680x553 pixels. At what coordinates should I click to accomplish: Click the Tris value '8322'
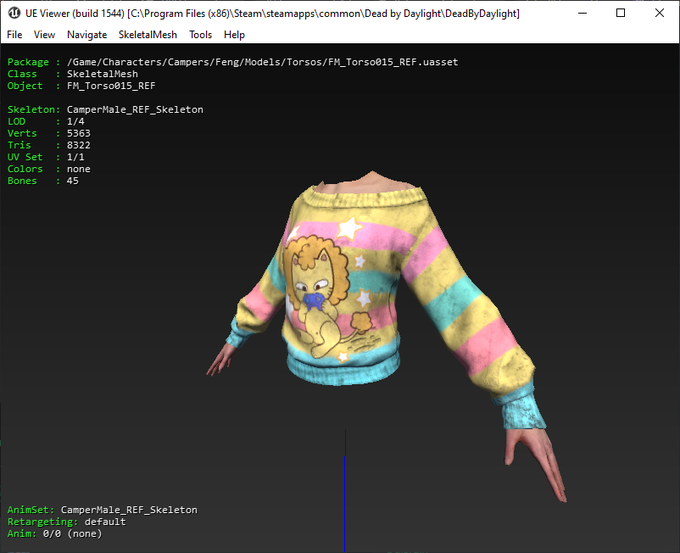(x=78, y=145)
